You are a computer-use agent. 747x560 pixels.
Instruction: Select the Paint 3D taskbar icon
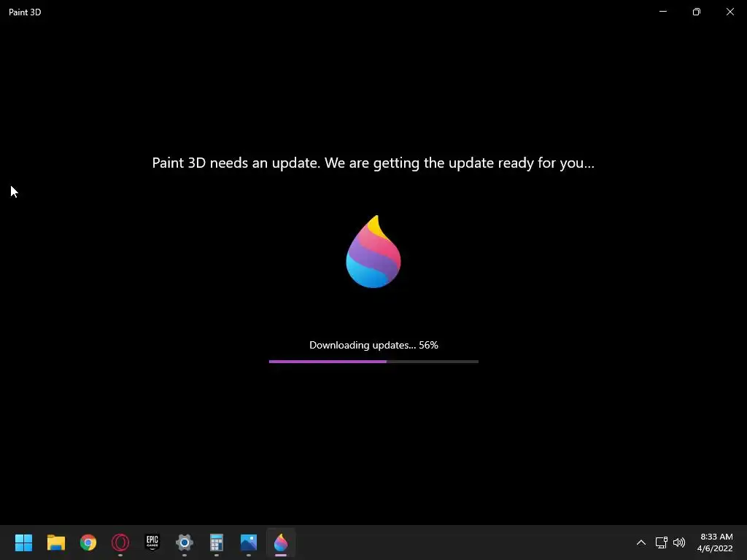281,542
